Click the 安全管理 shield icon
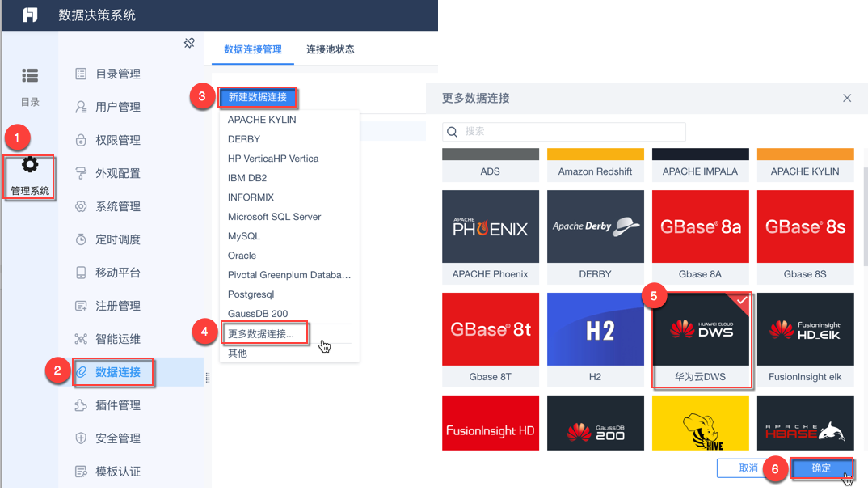The image size is (868, 491). [x=81, y=438]
